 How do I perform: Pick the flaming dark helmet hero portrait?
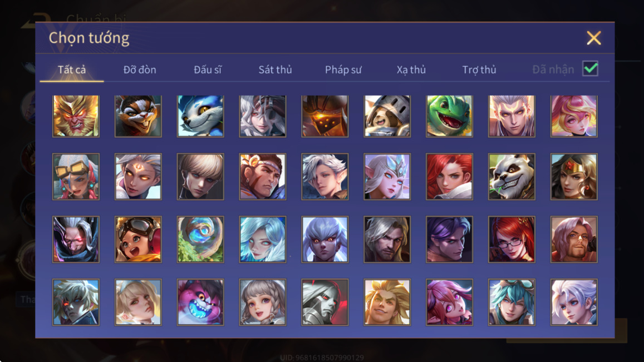(325, 116)
